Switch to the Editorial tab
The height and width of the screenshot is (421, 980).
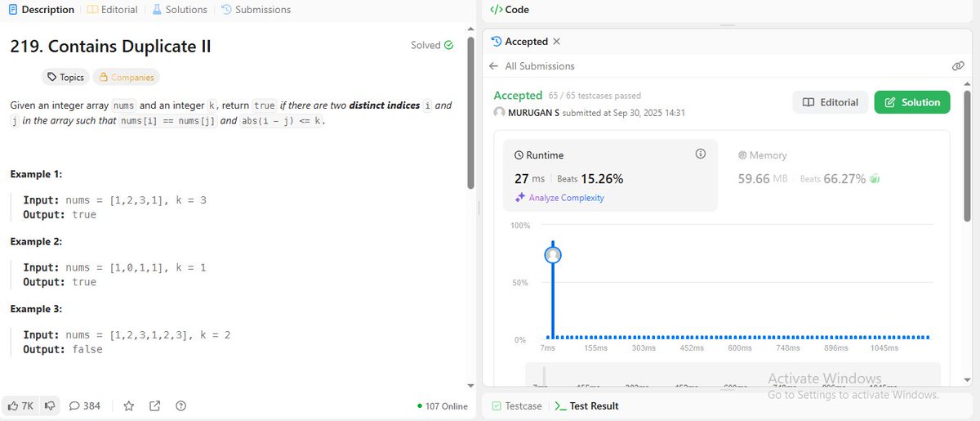coord(113,10)
